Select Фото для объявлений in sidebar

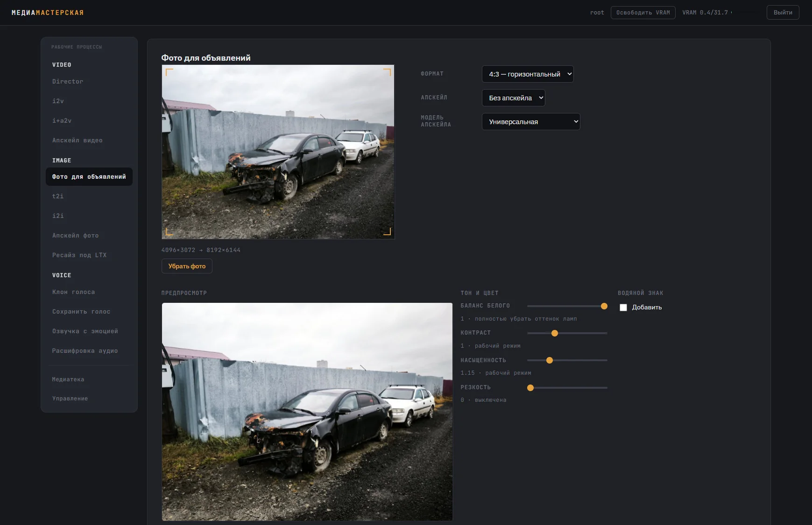89,177
